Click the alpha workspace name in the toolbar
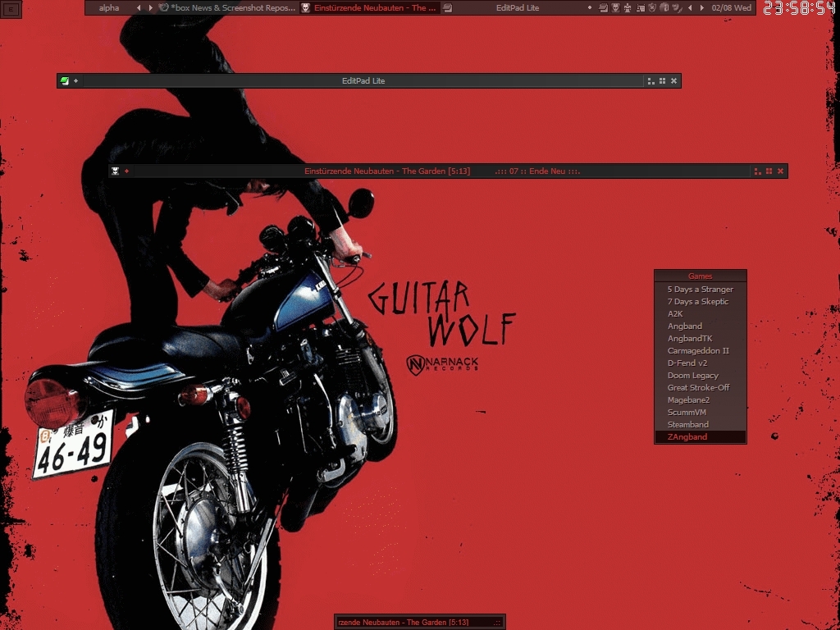 [108, 8]
